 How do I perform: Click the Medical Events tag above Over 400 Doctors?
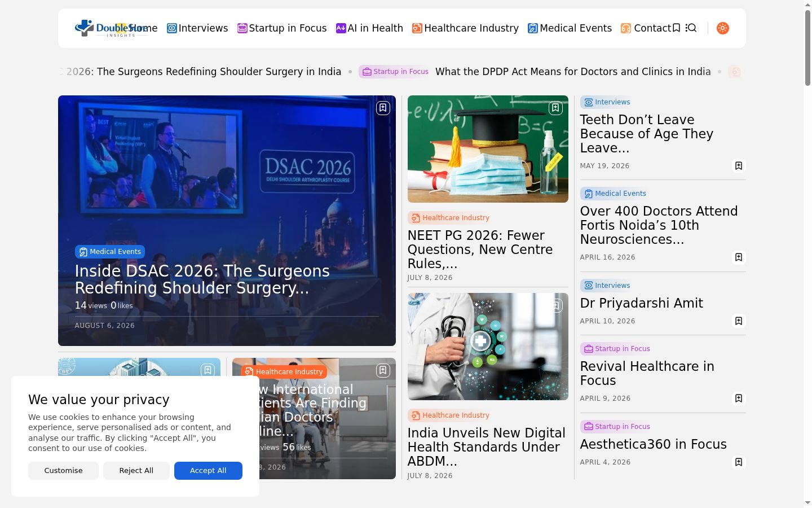614,194
